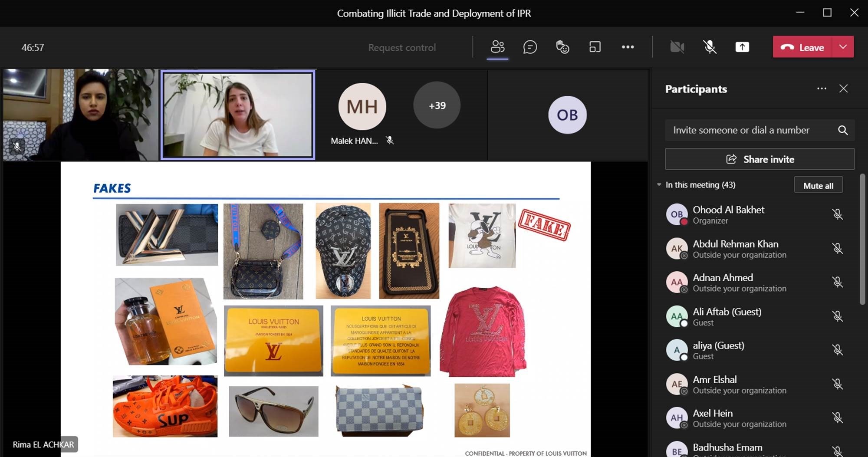Expand the Leave options dropdown arrow
The width and height of the screenshot is (868, 457).
click(843, 47)
